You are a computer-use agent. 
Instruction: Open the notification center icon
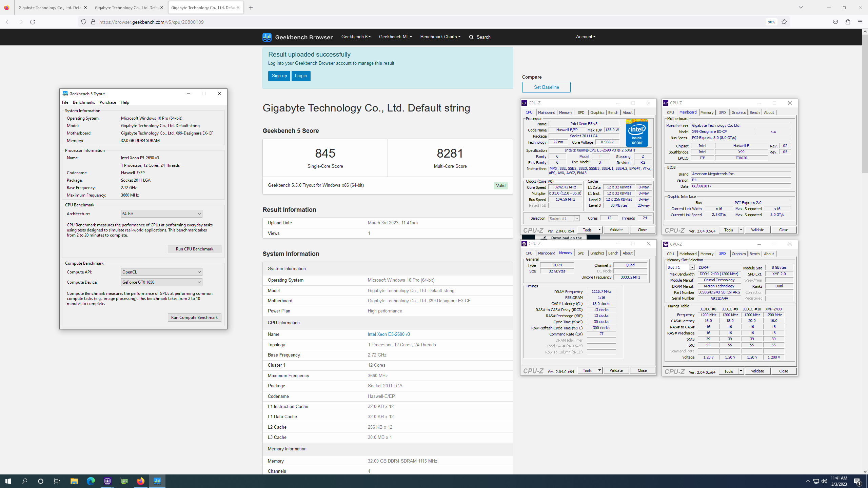pos(857,481)
